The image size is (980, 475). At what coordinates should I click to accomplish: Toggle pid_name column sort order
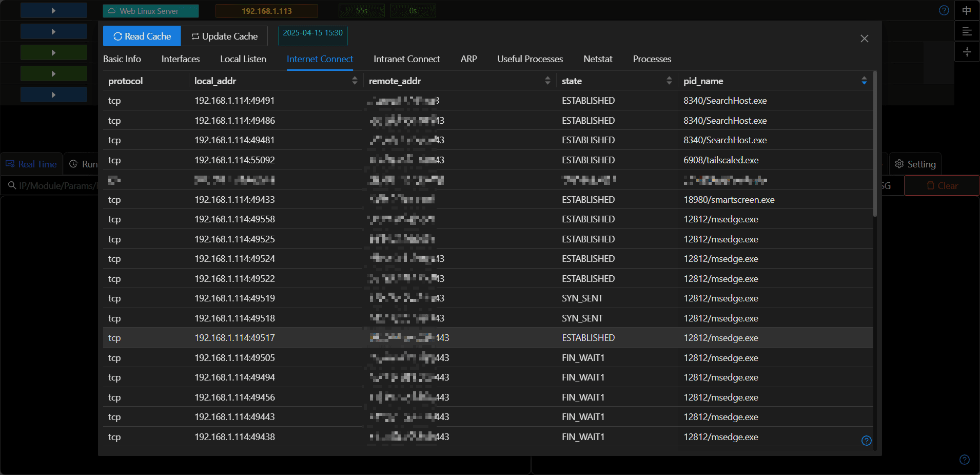tap(864, 81)
